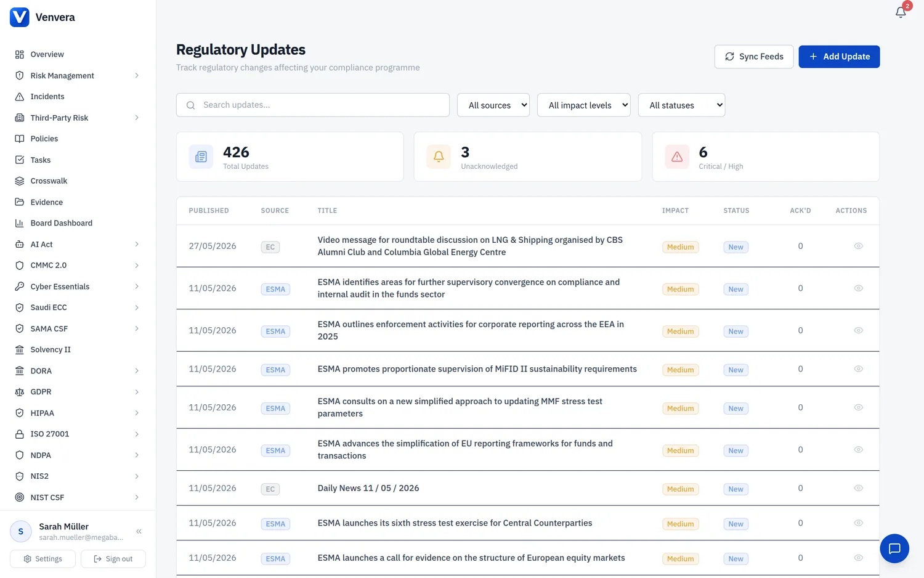Click the Tasks checkbox icon
Image resolution: width=924 pixels, height=578 pixels.
pos(20,160)
